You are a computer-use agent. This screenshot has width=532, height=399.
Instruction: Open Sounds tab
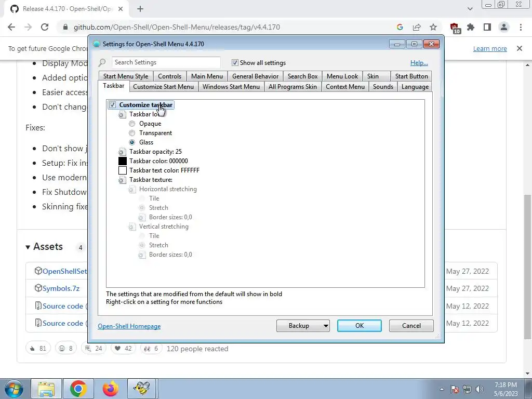(x=383, y=87)
